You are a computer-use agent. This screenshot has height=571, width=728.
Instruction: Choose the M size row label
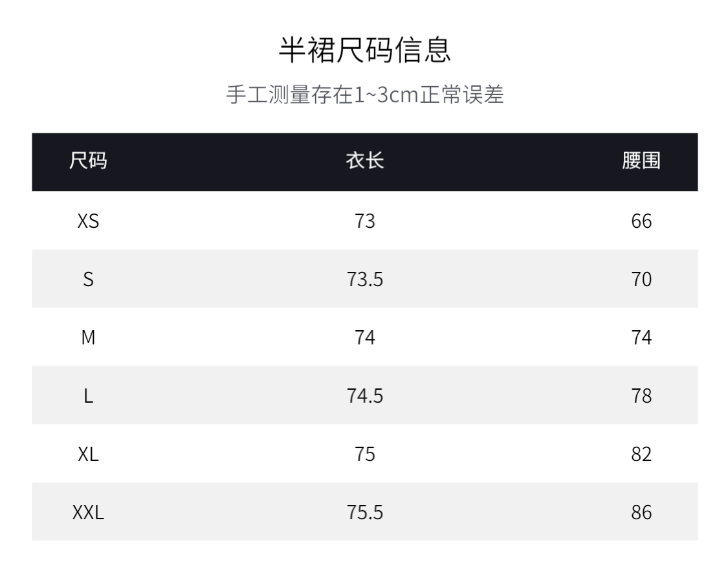pyautogui.click(x=88, y=338)
